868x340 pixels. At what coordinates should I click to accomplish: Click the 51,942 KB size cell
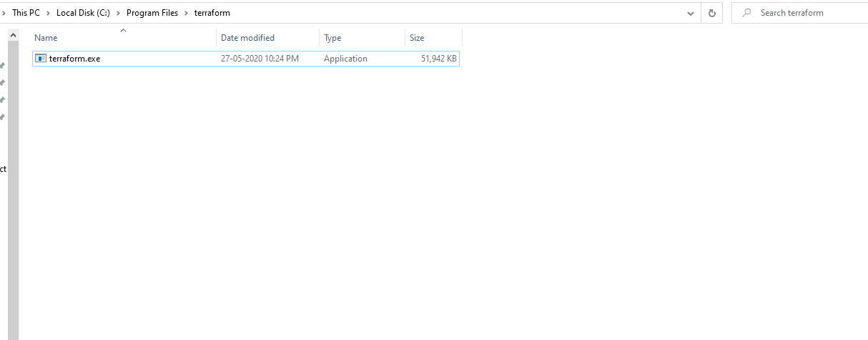[x=439, y=59]
